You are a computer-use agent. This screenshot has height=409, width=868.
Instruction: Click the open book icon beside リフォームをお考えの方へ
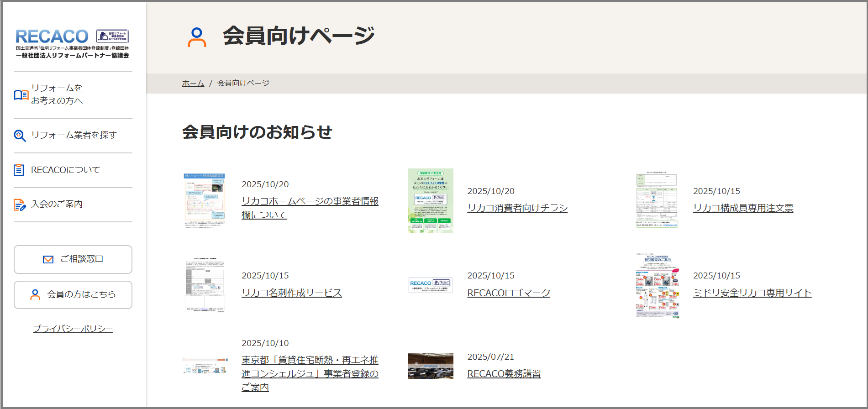click(x=21, y=94)
